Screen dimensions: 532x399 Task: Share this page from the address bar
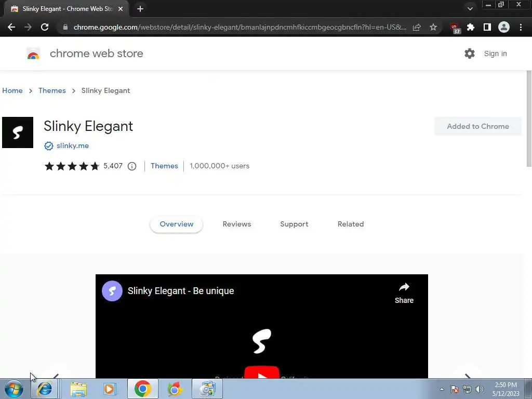click(x=417, y=27)
